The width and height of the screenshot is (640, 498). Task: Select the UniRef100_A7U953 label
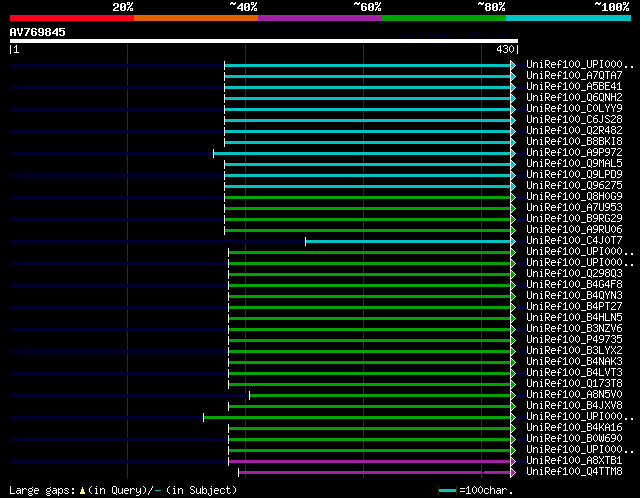point(574,208)
